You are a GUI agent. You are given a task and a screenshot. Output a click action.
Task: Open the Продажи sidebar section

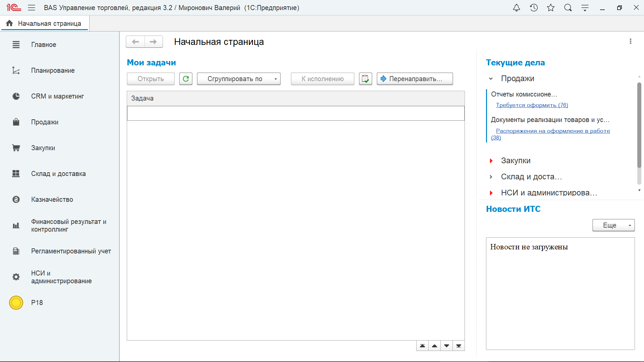(x=45, y=122)
